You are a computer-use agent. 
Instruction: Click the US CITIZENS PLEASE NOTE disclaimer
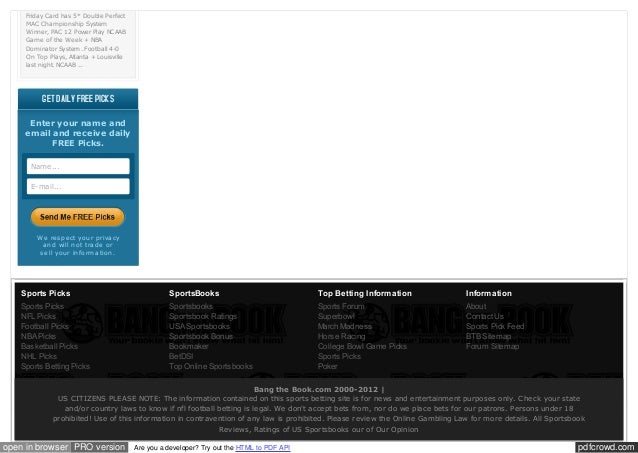point(319,414)
